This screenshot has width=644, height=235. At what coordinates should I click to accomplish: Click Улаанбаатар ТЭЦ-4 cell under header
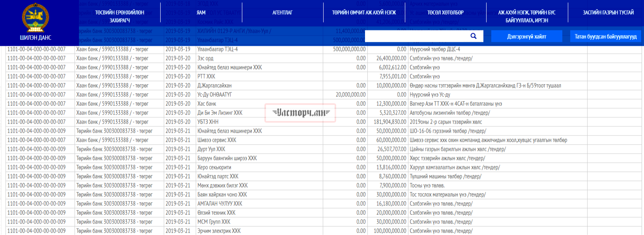pos(217,49)
